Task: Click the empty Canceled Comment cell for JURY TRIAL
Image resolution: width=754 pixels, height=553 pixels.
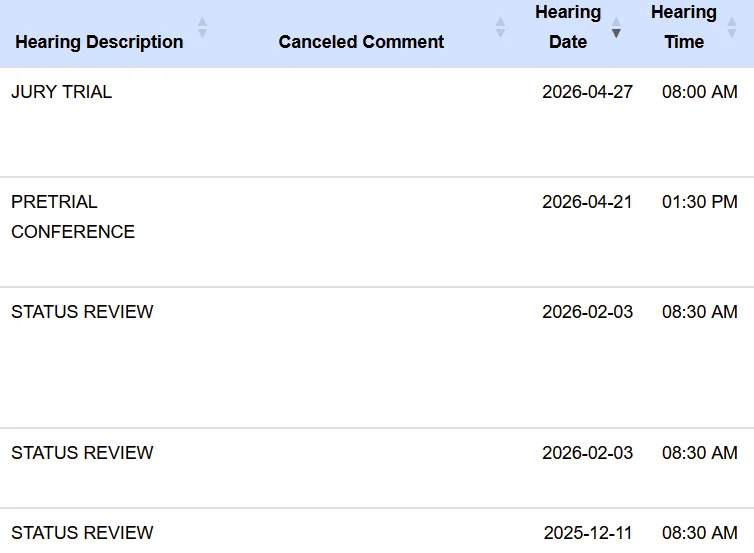Action: (361, 122)
